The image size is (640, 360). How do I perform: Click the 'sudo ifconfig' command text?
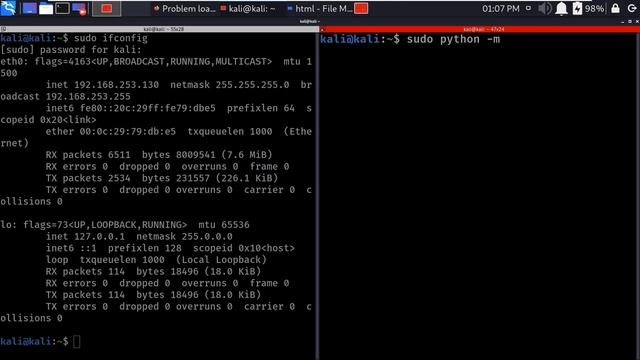click(111, 38)
